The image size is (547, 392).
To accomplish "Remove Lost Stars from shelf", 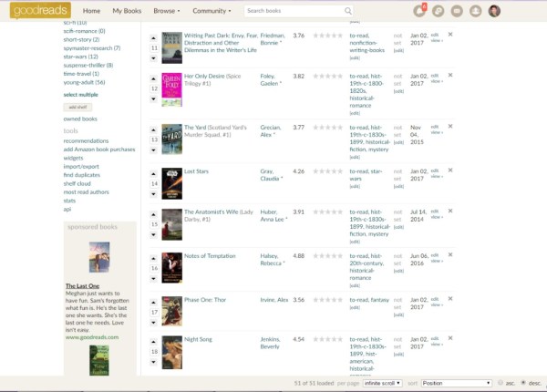I will [x=450, y=170].
